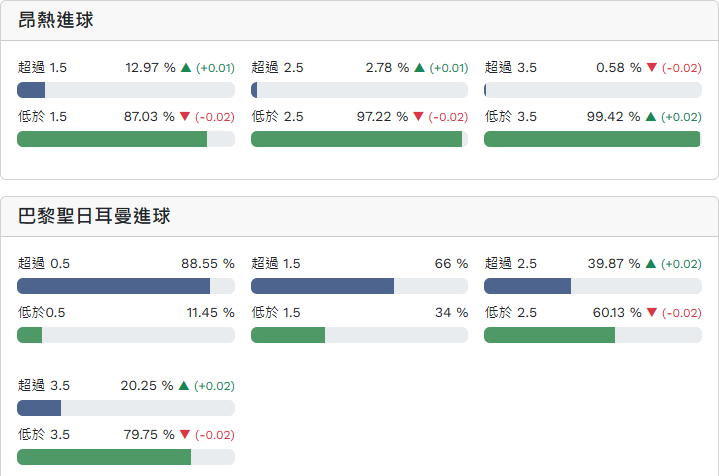Click the green progress bar under 34 %
This screenshot has width=719, height=476.
tap(288, 335)
